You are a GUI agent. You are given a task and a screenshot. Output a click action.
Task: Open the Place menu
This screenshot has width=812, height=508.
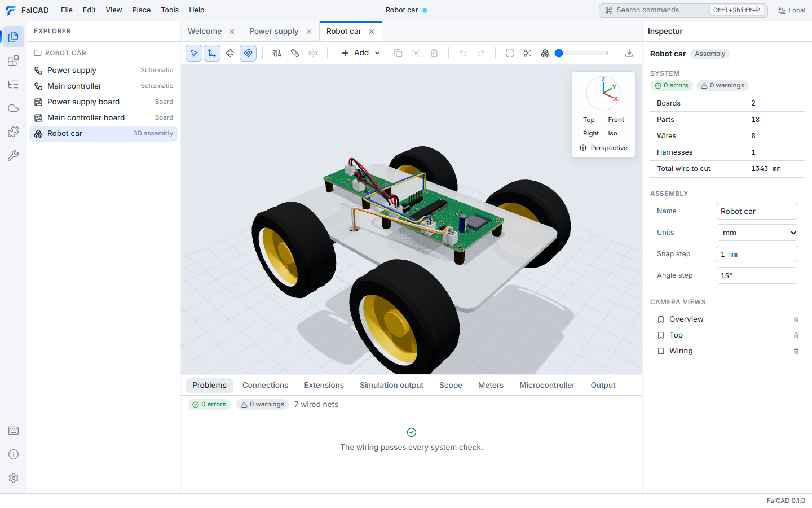point(142,10)
